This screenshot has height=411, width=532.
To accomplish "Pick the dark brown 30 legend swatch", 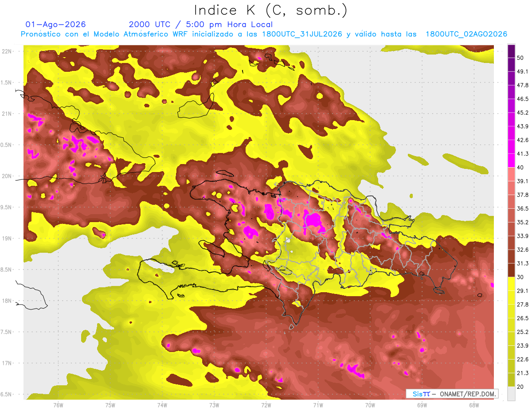I will pos(511,270).
